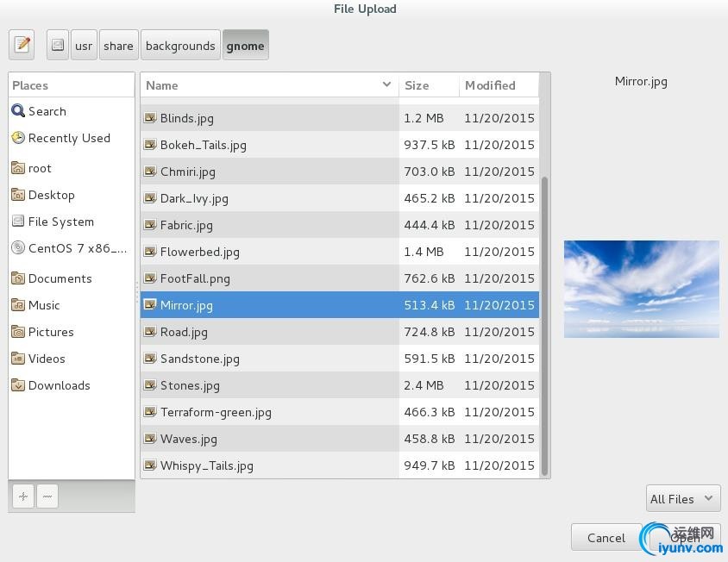
Task: Click the Flowerbed.jpg file icon
Action: point(150,252)
